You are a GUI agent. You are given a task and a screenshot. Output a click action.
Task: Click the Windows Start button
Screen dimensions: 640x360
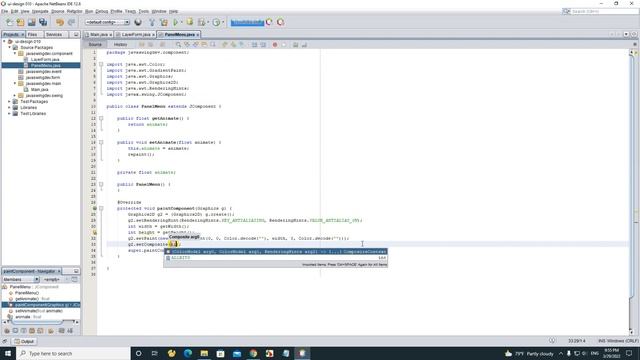[8, 353]
